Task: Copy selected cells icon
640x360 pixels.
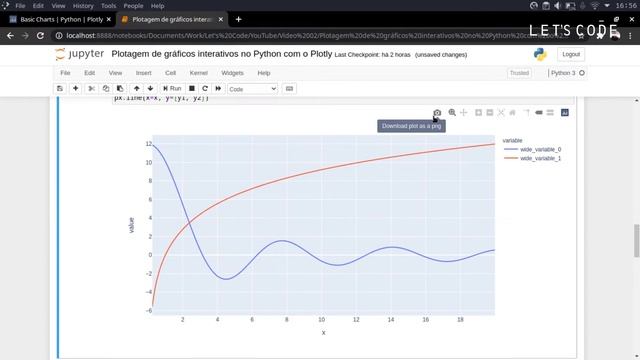Action: point(106,89)
